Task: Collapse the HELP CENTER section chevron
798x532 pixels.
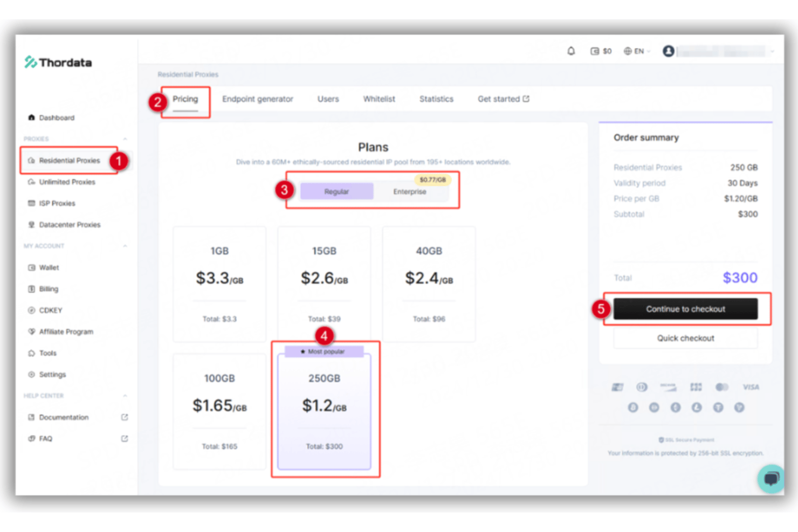Action: pyautogui.click(x=125, y=396)
